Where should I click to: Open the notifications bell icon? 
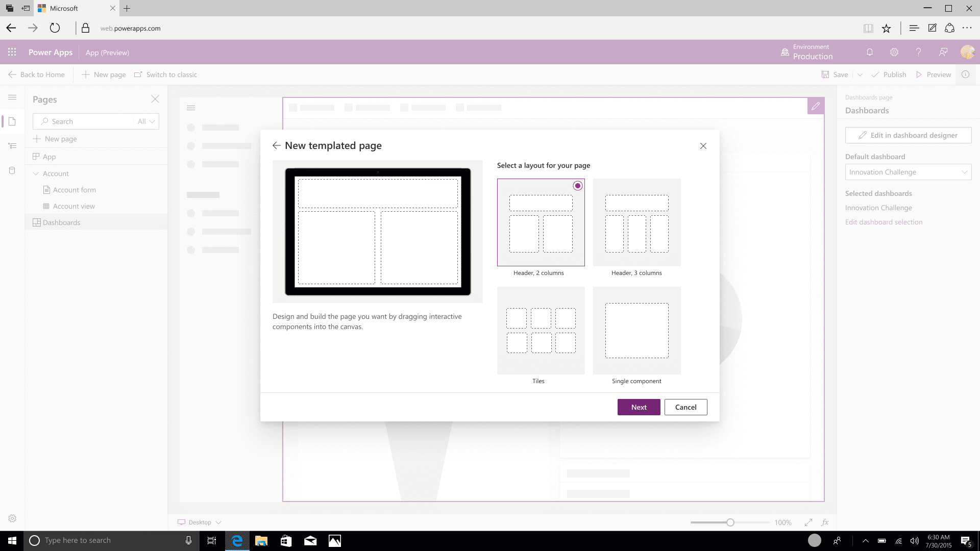(870, 52)
